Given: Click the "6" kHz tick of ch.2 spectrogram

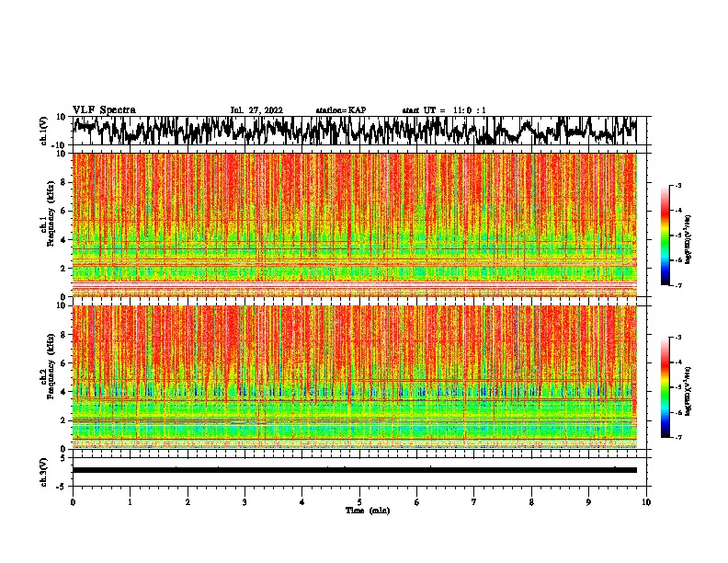Looking at the screenshot, I should coord(63,362).
